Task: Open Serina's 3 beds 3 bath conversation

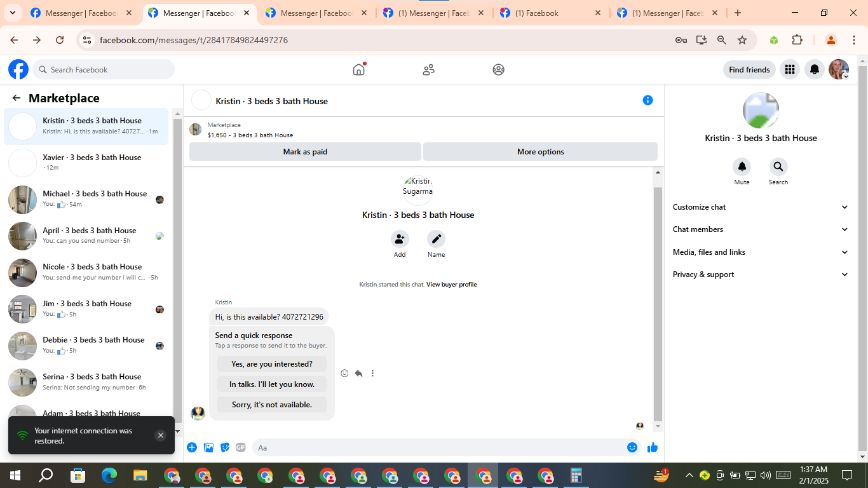Action: pyautogui.click(x=86, y=382)
